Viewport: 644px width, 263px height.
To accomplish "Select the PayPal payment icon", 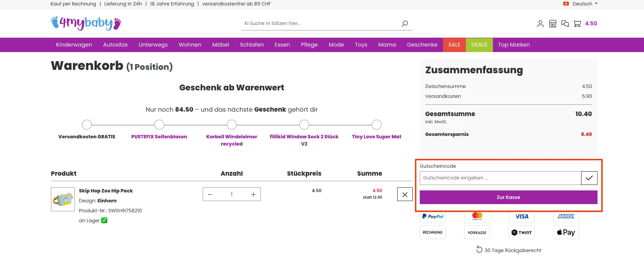I will tap(433, 216).
